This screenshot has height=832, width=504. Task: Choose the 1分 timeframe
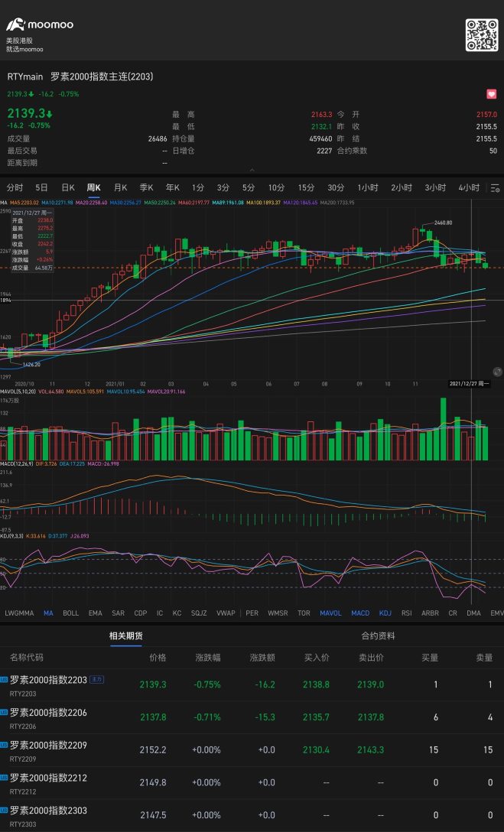[x=198, y=188]
